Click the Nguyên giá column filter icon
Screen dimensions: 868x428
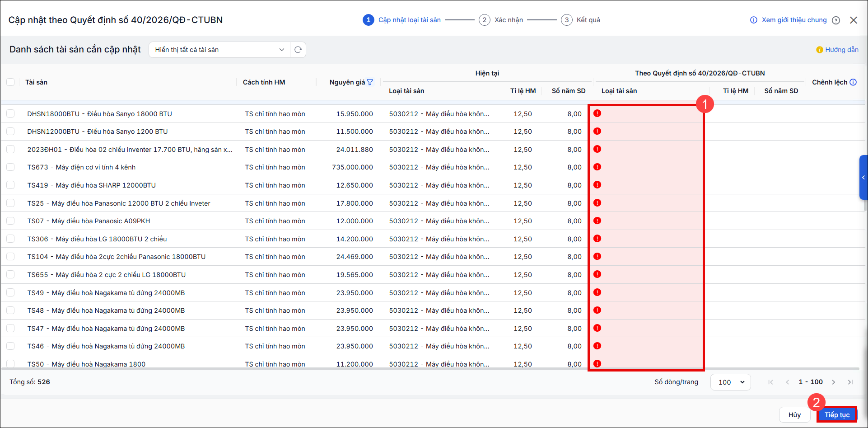point(370,82)
